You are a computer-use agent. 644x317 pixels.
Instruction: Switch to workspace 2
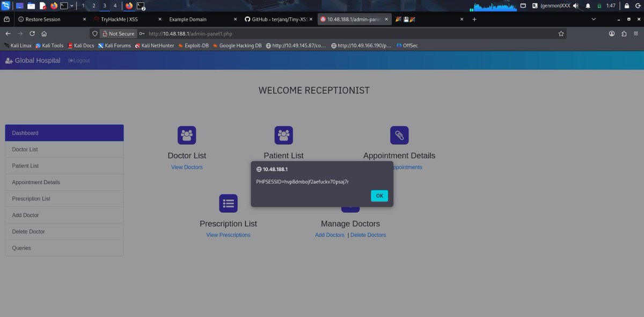[x=94, y=6]
